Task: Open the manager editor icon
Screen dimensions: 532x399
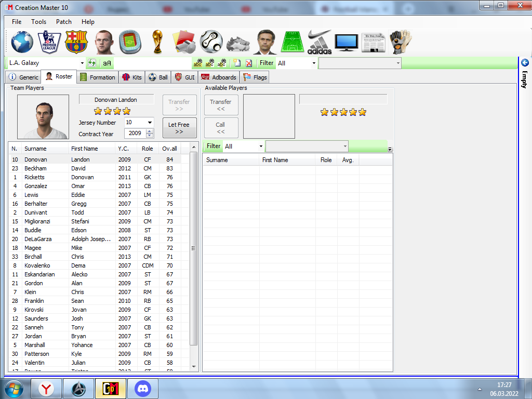Action: [x=266, y=43]
